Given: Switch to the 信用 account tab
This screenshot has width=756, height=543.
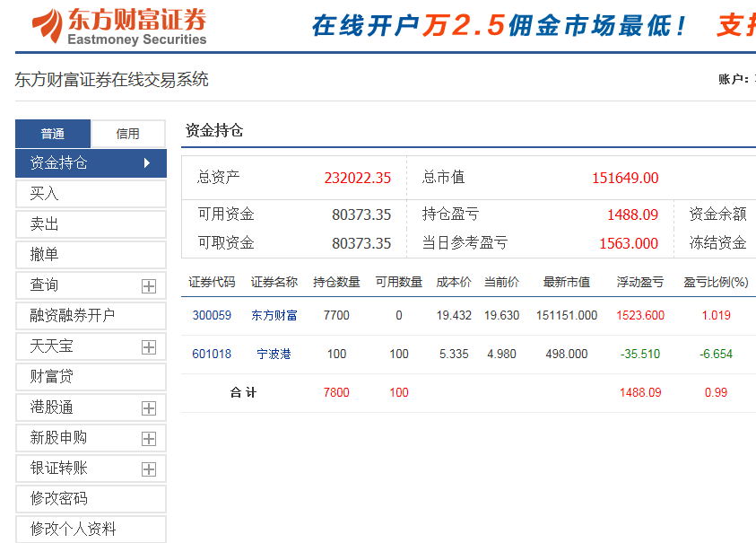Looking at the screenshot, I should (128, 134).
